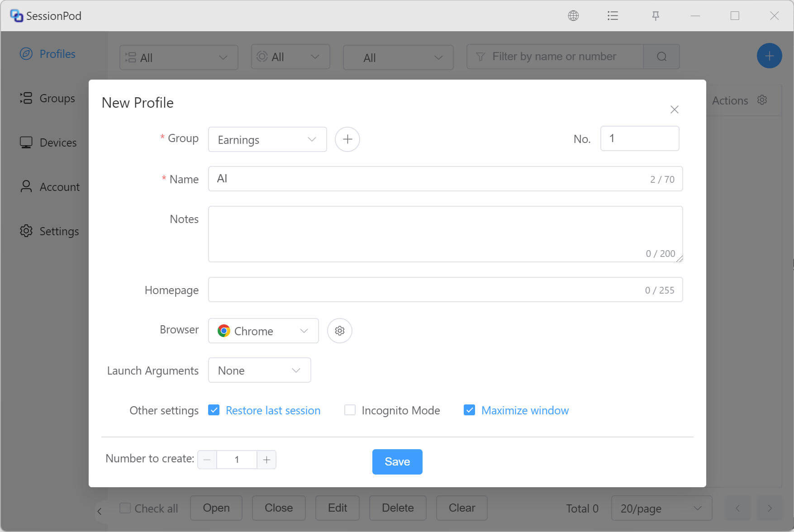
Task: Save the new profile
Action: coord(397,461)
